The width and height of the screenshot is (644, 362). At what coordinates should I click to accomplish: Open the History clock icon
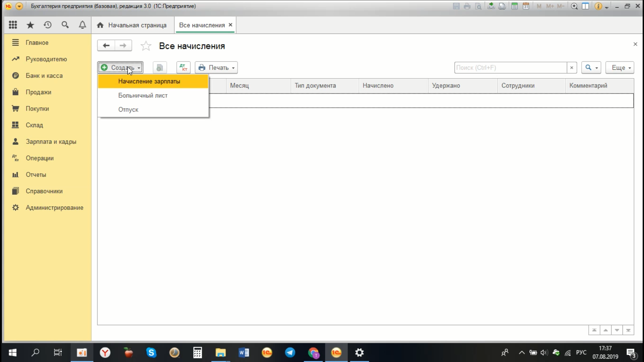point(48,25)
